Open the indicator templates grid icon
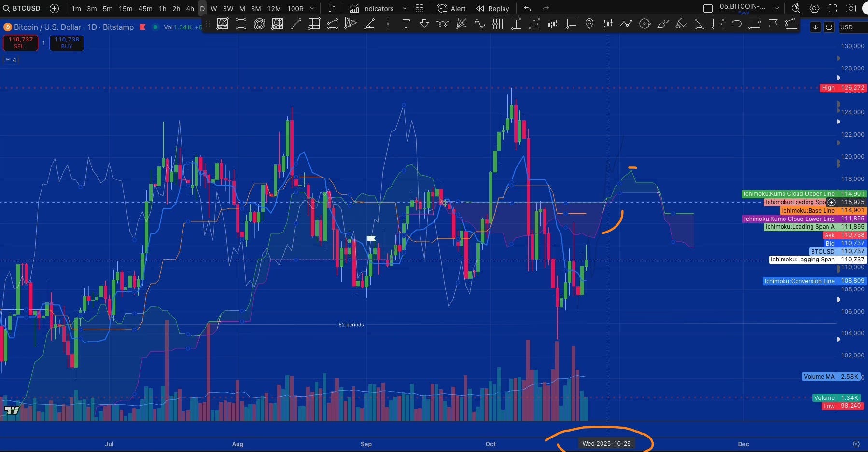Viewport: 868px width, 452px height. 420,8
